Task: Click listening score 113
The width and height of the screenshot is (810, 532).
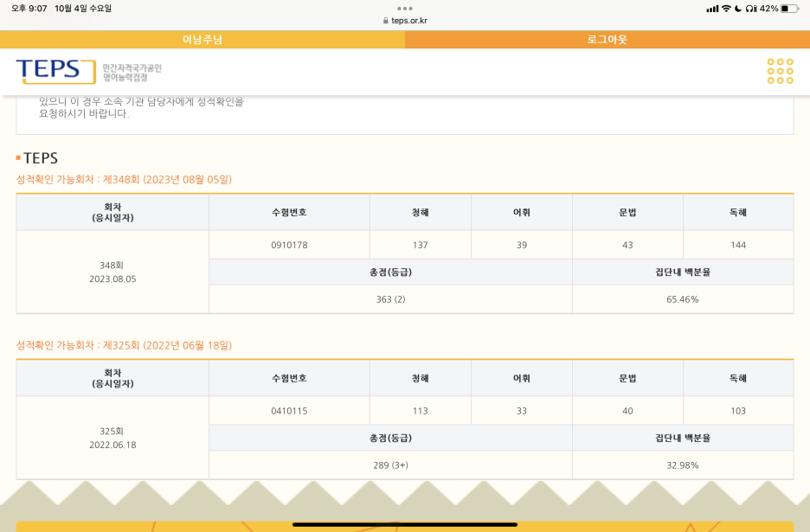Action: (420, 411)
